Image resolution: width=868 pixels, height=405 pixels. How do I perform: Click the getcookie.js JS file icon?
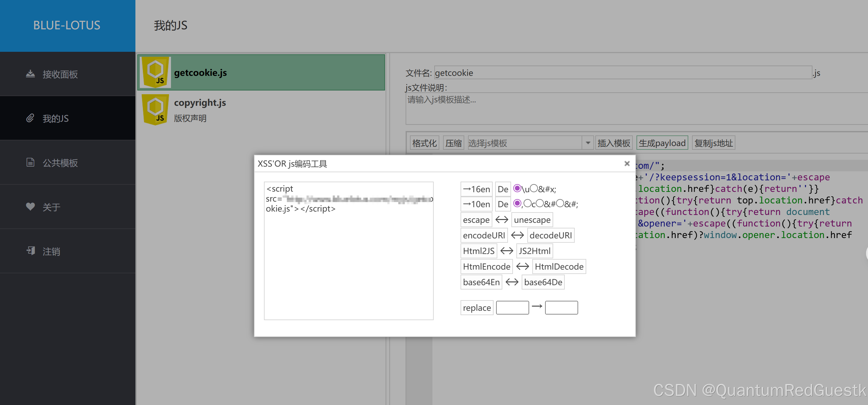pos(155,72)
